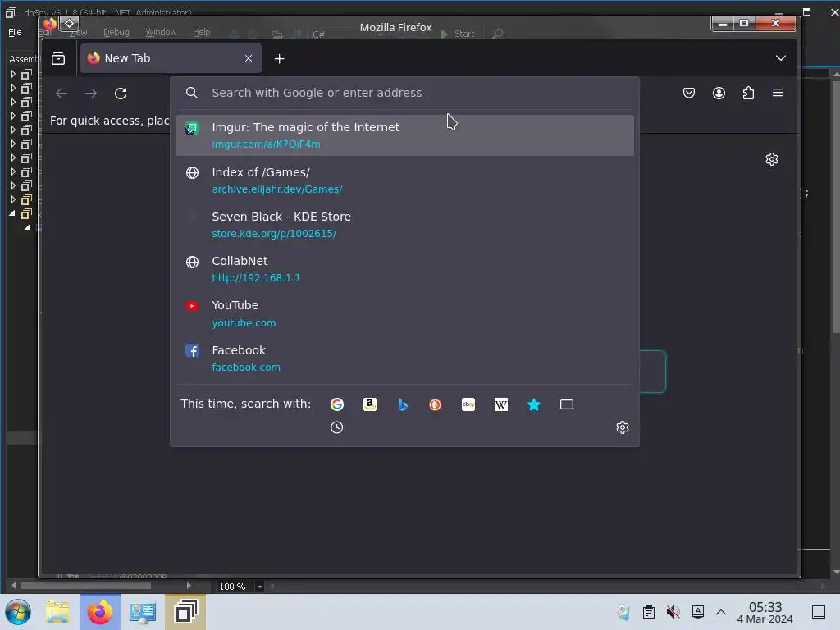This screenshot has width=840, height=630.
Task: Open the File menu in dnSpy
Action: (x=15, y=32)
